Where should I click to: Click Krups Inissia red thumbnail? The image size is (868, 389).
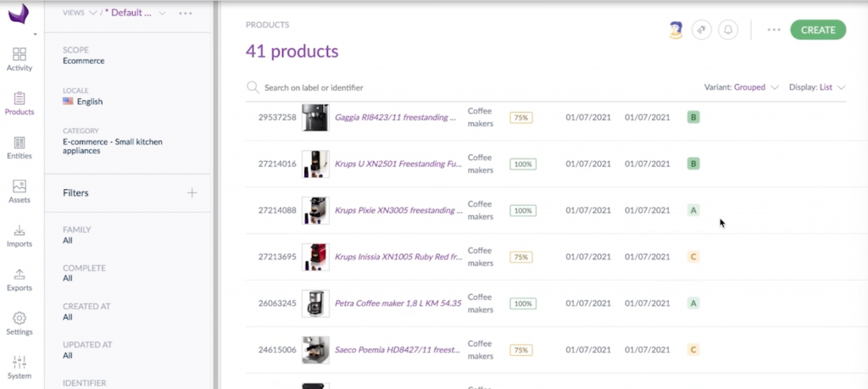click(x=315, y=257)
